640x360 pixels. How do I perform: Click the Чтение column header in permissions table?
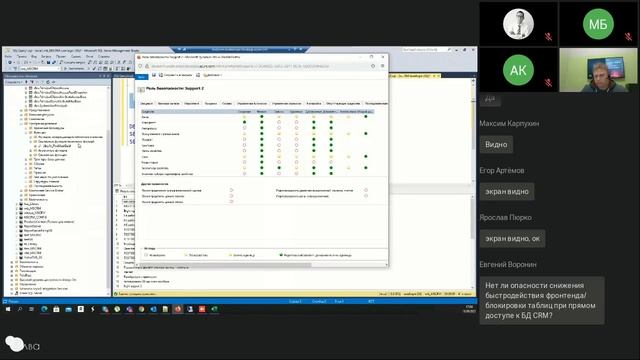[262, 111]
